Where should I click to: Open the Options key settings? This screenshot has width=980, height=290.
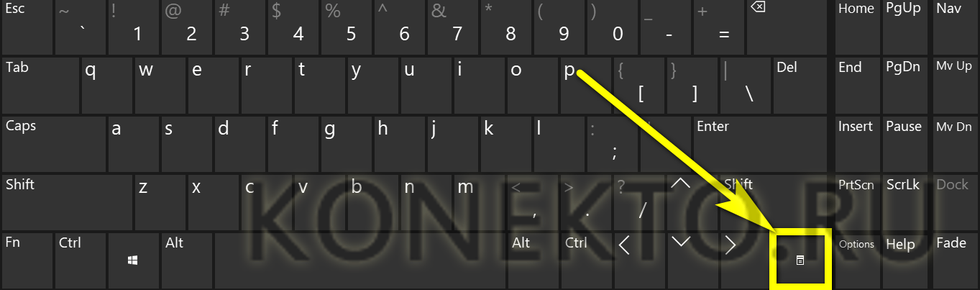856,260
